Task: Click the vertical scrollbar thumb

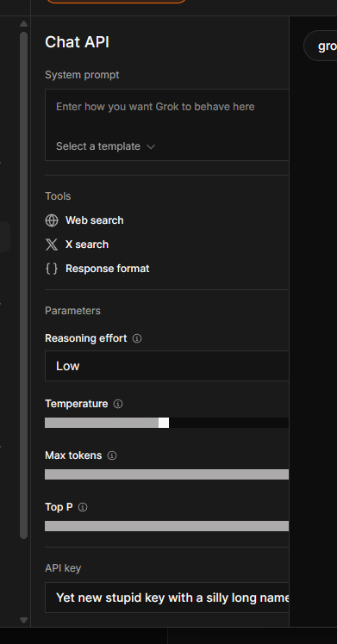Action: coord(24,286)
